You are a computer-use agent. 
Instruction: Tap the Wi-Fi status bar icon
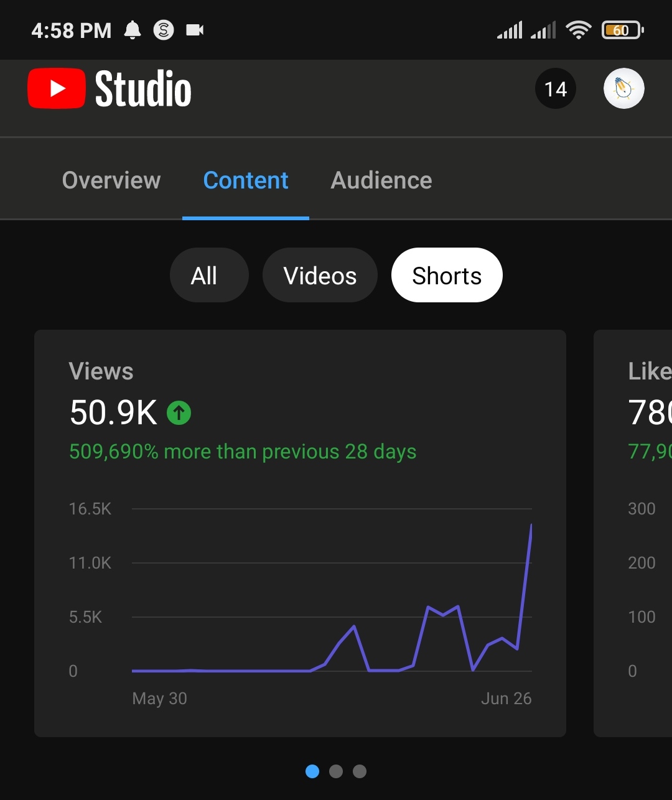578,30
